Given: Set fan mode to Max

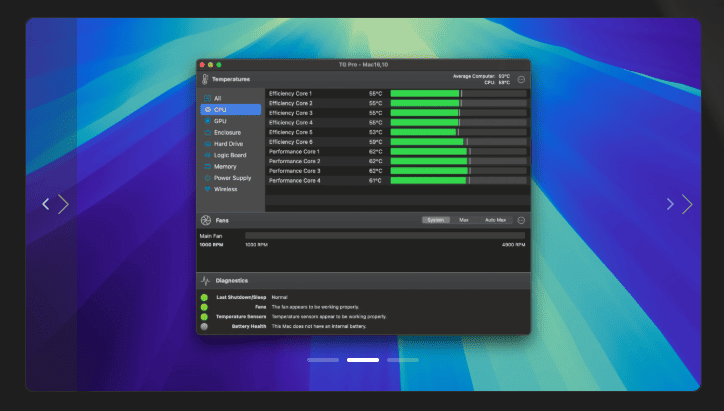Looking at the screenshot, I should click(x=464, y=220).
